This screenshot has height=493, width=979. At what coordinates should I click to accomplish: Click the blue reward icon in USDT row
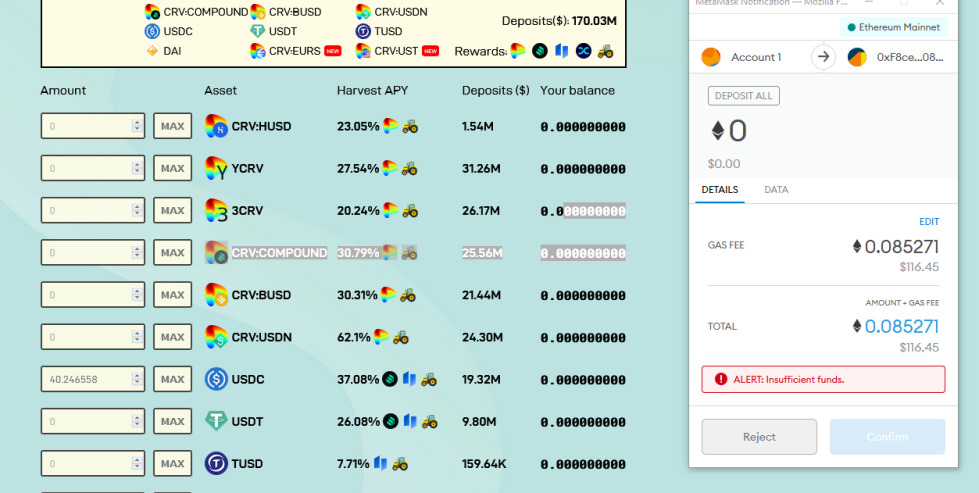410,421
